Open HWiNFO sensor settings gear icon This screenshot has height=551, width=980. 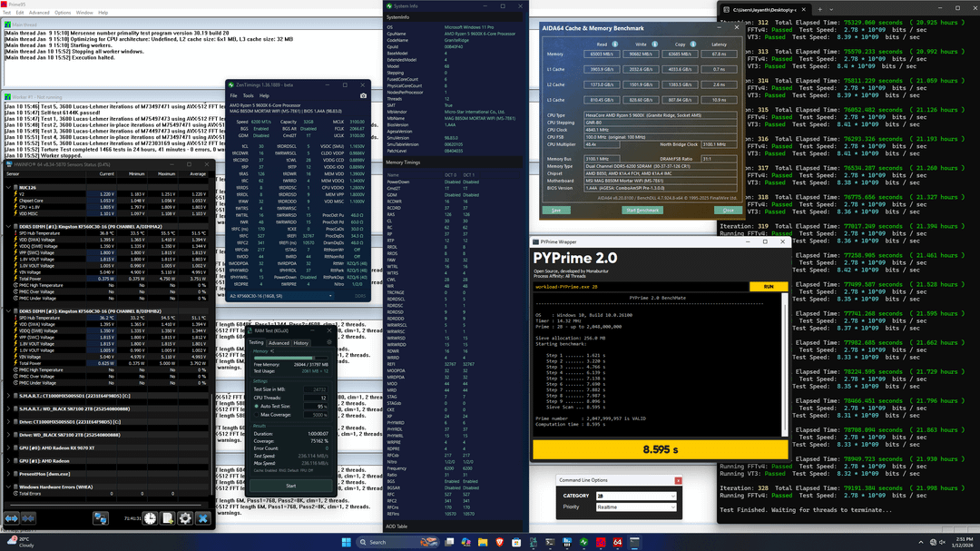point(185,518)
